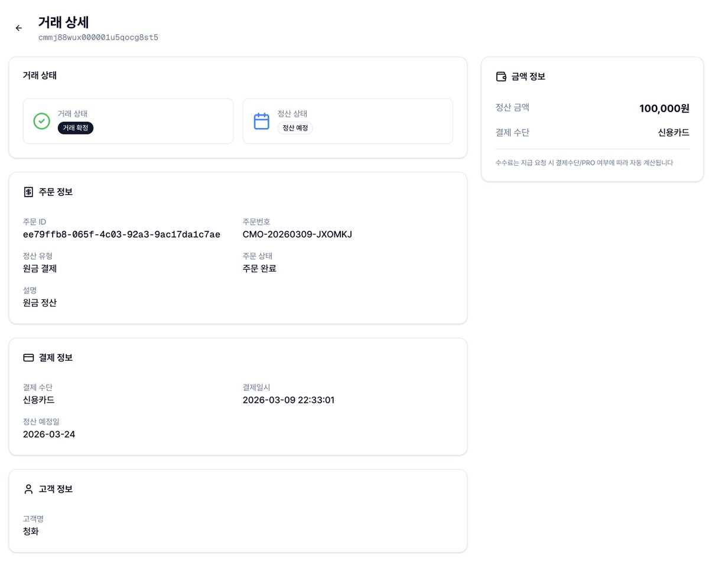
Task: Click the 정산 금액 label
Action: pyautogui.click(x=512, y=107)
